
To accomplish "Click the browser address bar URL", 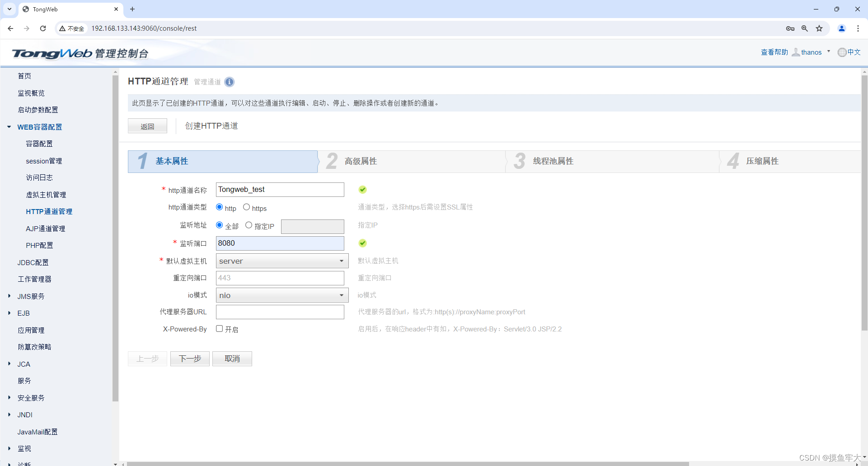I will point(144,28).
